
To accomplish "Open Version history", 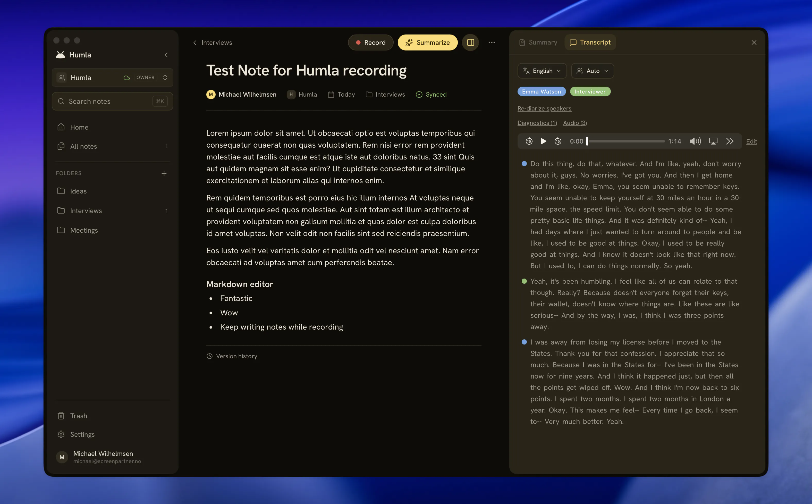I will click(232, 356).
